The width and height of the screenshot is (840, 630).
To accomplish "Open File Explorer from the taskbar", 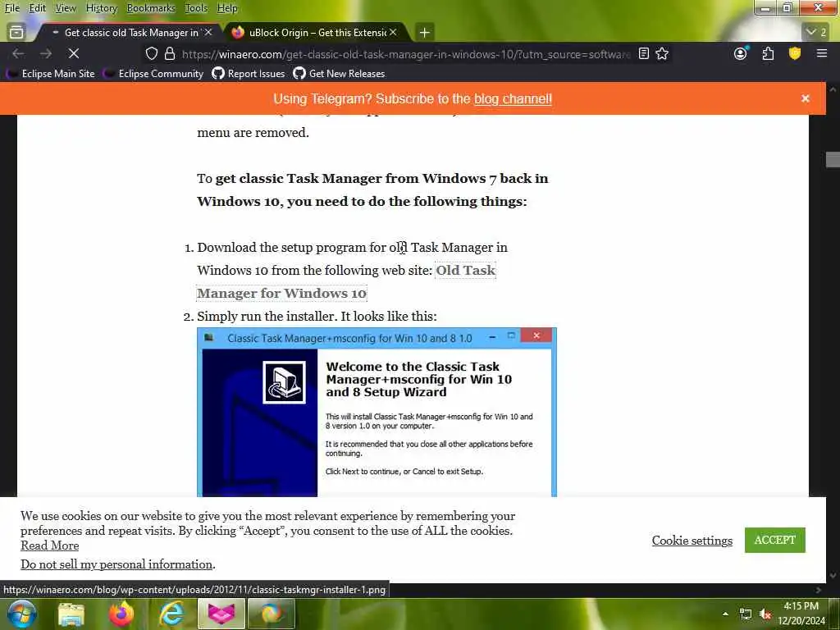I will 71,614.
